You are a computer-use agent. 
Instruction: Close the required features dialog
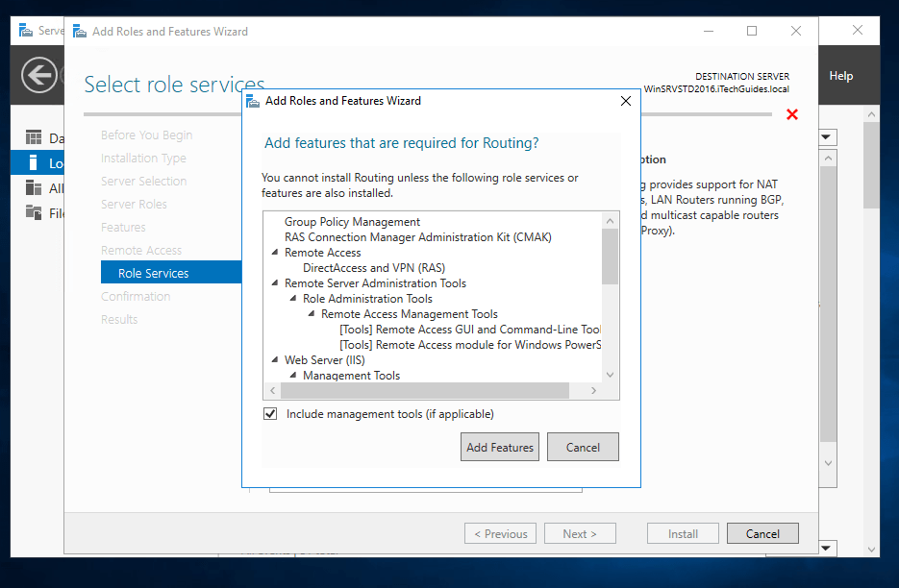(x=625, y=101)
